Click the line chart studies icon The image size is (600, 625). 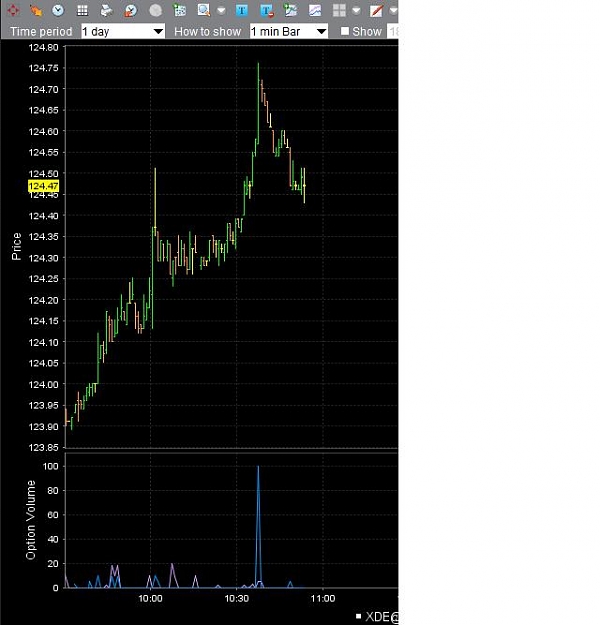[x=315, y=10]
